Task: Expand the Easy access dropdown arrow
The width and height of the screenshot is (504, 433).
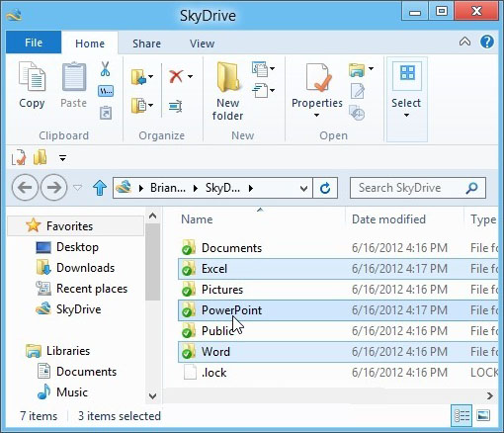Action: coord(272,90)
